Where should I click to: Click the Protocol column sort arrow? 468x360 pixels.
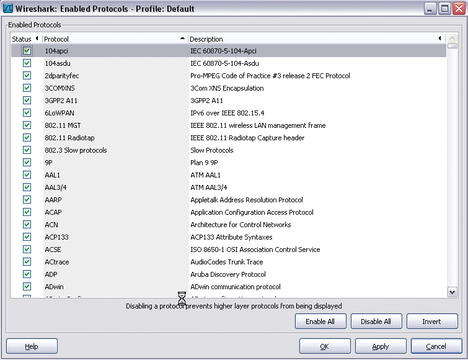[182, 39]
